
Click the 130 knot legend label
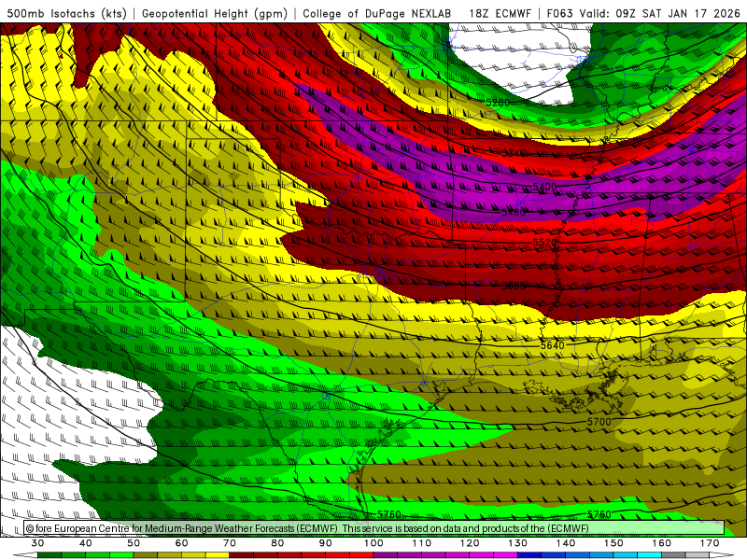pyautogui.click(x=518, y=543)
